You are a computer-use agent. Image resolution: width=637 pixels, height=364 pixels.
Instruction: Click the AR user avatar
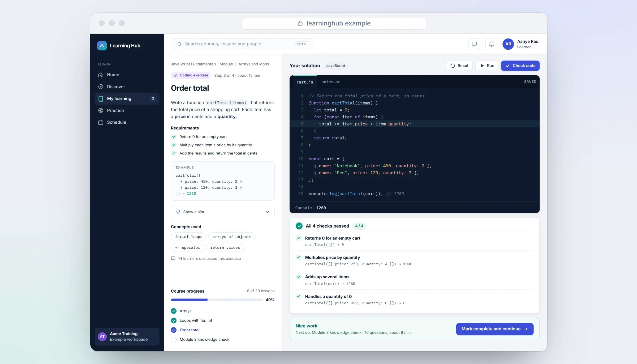(x=508, y=44)
